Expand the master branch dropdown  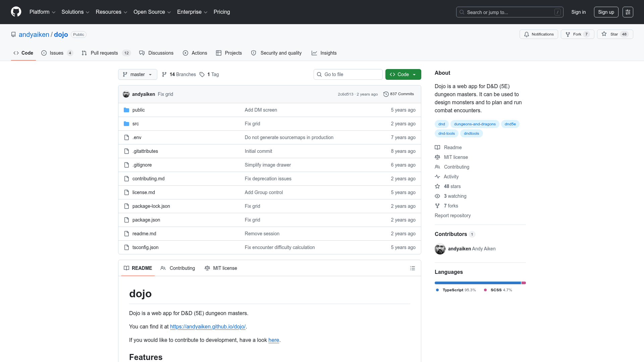pos(138,74)
